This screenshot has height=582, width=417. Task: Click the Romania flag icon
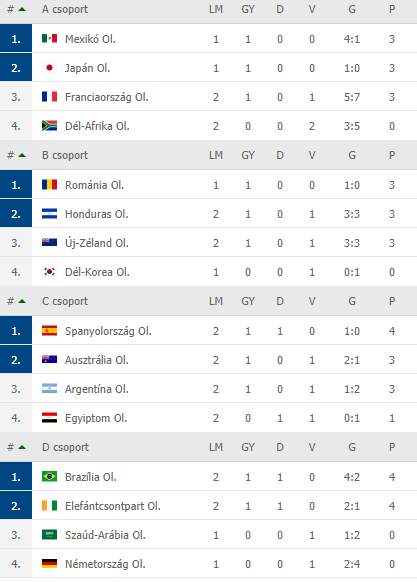pyautogui.click(x=49, y=184)
